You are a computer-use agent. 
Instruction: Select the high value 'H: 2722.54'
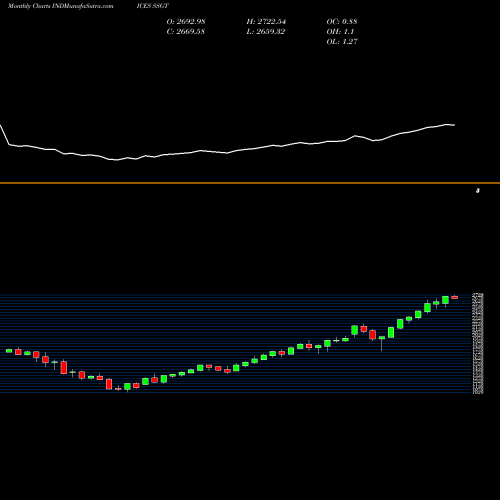pos(266,22)
